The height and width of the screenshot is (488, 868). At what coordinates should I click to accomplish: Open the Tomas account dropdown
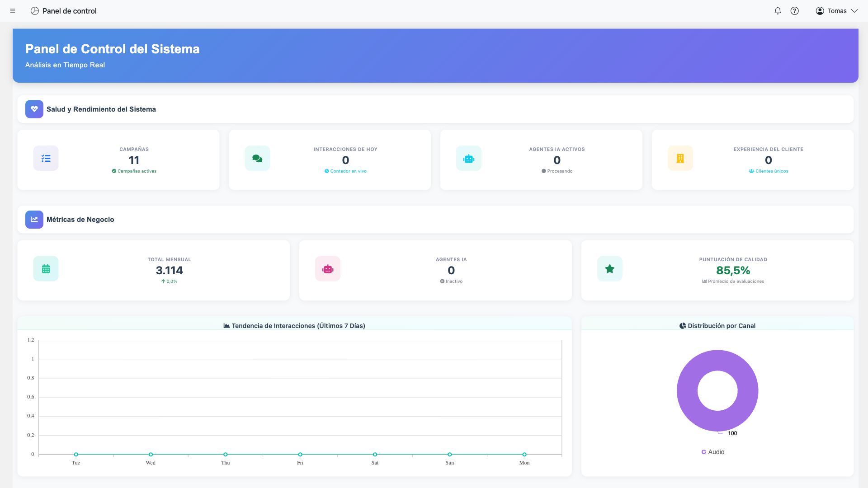pos(836,10)
